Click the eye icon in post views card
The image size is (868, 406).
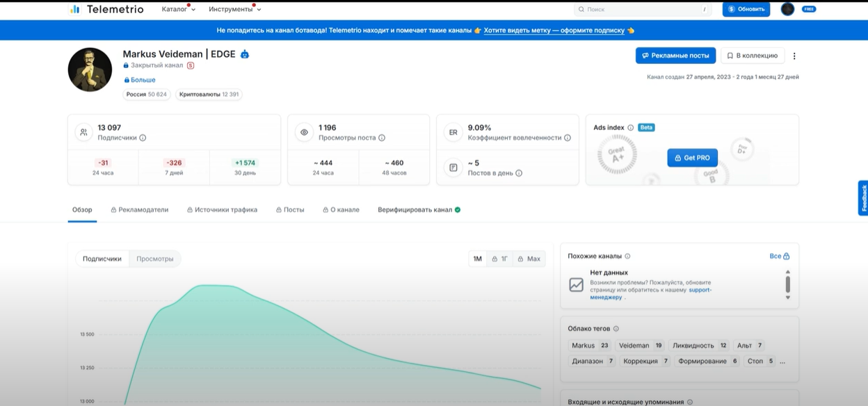point(304,132)
